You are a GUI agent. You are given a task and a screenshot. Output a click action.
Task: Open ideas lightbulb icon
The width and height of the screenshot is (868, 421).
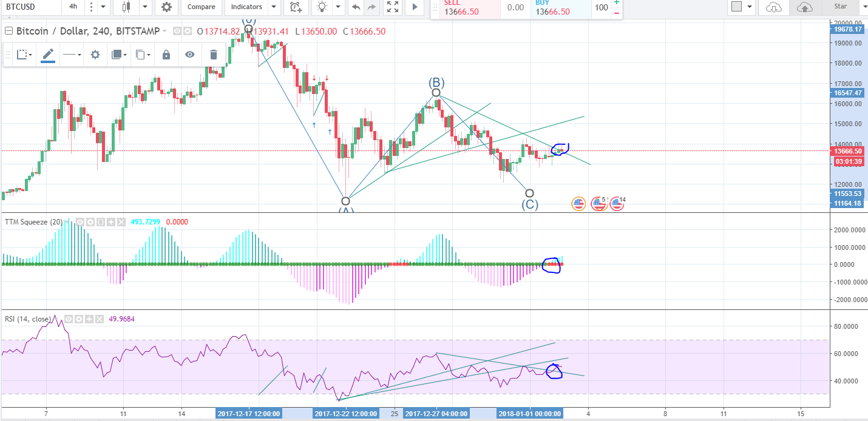[x=322, y=7]
